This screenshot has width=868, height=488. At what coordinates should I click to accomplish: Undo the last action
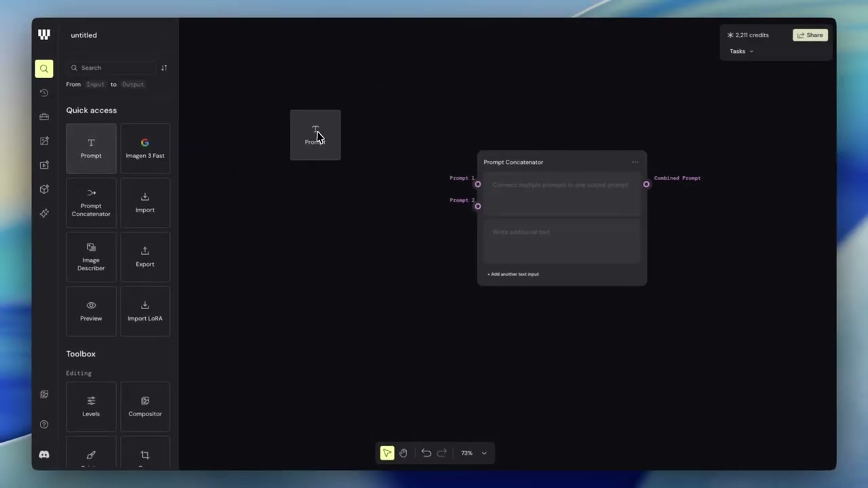pos(426,453)
